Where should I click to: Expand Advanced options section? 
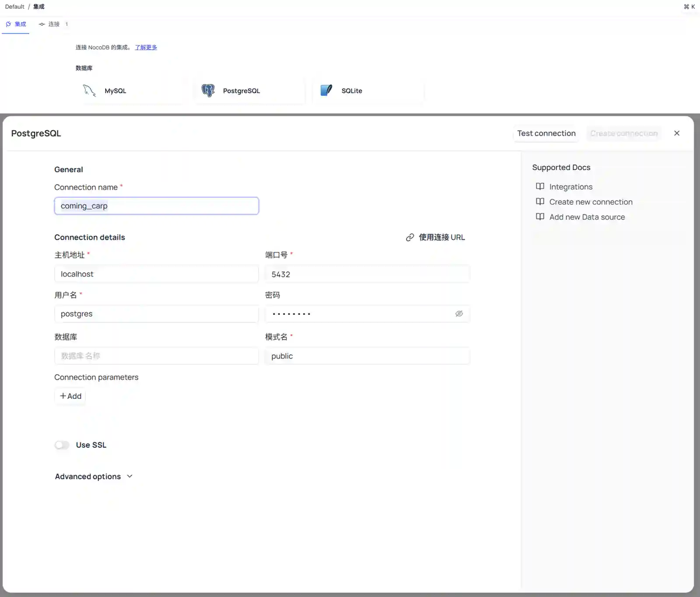click(94, 476)
